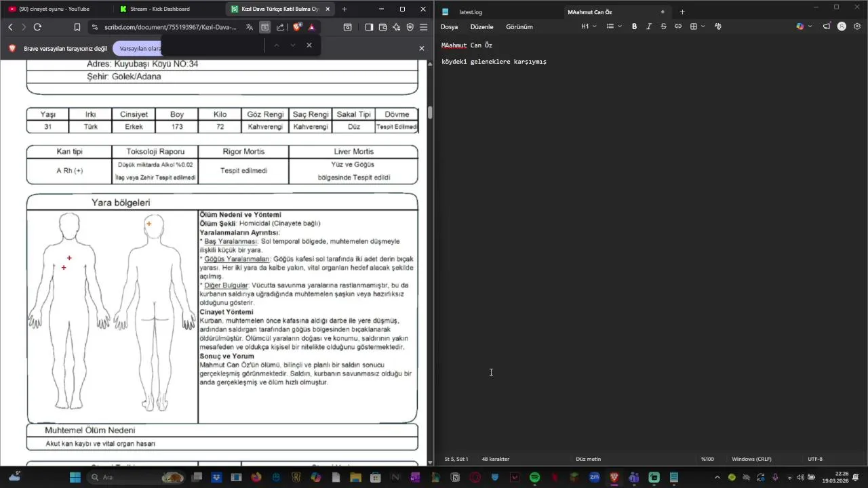Open Notepad what's new megaphone icon
868x488 pixels.
(827, 26)
